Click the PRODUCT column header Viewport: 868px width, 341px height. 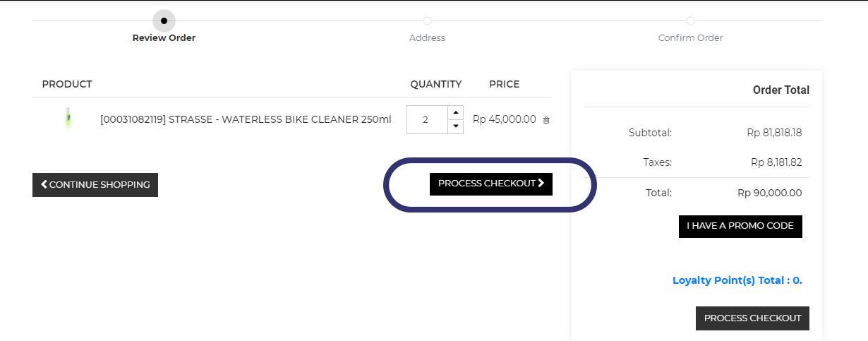coord(67,84)
